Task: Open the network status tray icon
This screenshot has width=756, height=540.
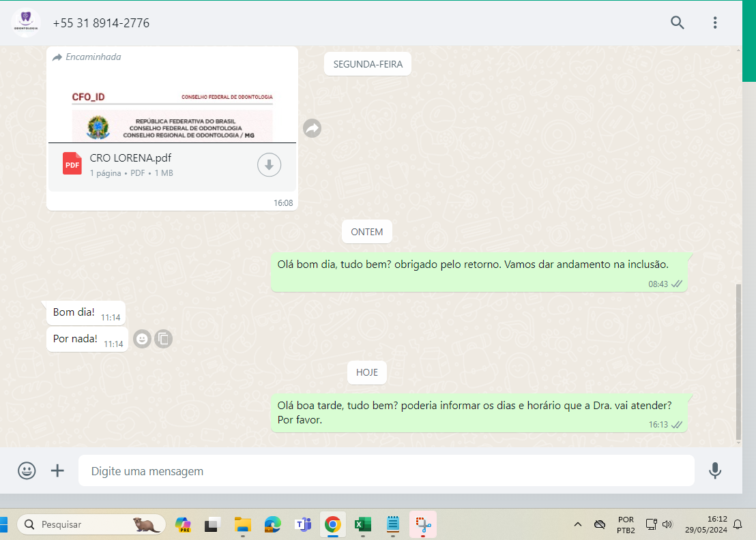Action: point(652,524)
